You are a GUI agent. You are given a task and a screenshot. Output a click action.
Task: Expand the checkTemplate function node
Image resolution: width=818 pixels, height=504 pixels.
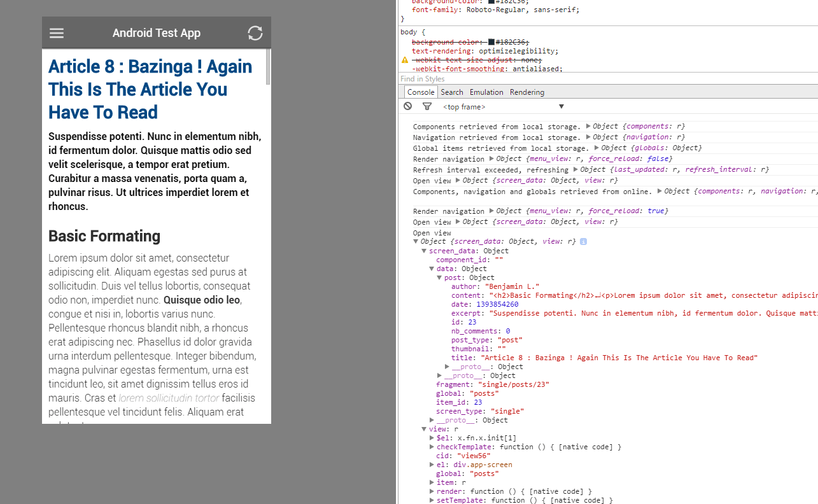pyautogui.click(x=432, y=447)
